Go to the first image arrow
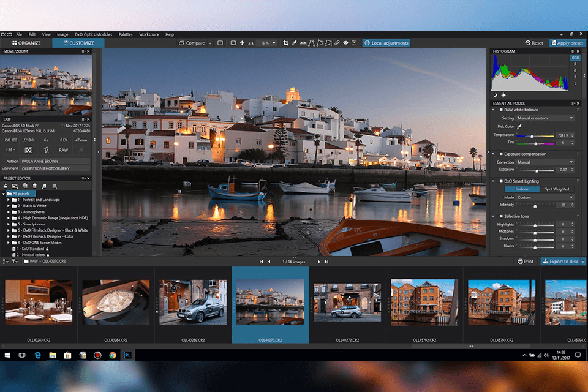The height and width of the screenshot is (392, 588). point(262,262)
